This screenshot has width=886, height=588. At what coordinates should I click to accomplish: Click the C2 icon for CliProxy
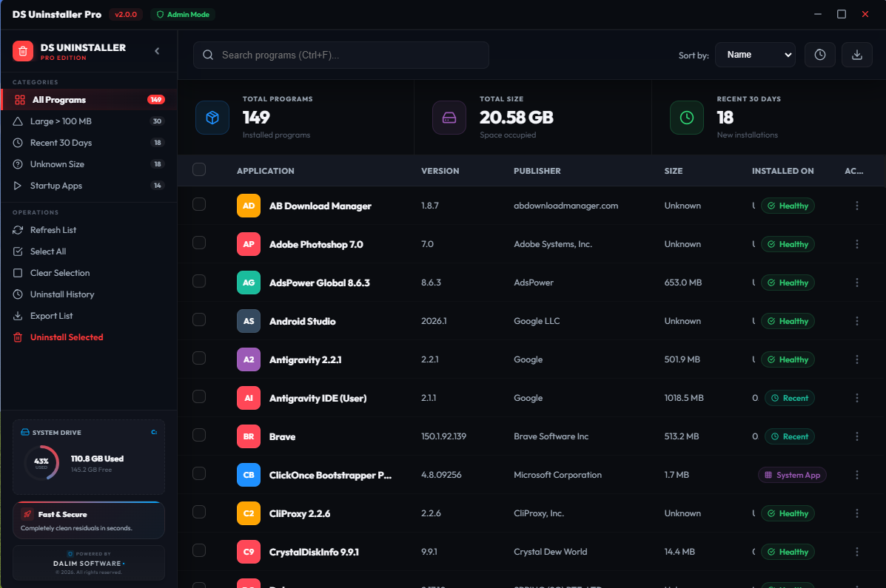249,513
